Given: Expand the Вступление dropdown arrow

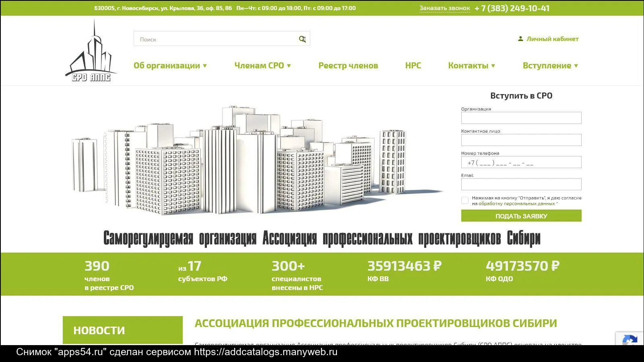Looking at the screenshot, I should click(576, 66).
